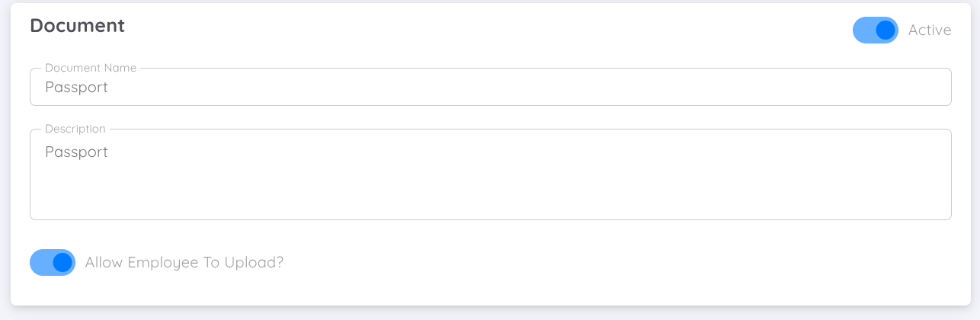Disable Allow Employee To Upload switch
The width and height of the screenshot is (980, 320).
(x=53, y=263)
